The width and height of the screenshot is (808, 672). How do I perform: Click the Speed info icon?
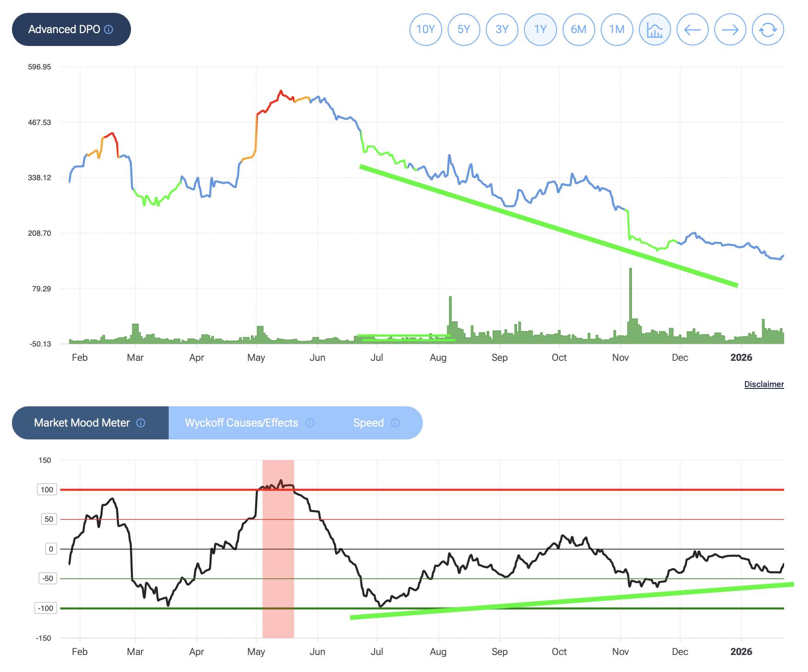[x=395, y=423]
